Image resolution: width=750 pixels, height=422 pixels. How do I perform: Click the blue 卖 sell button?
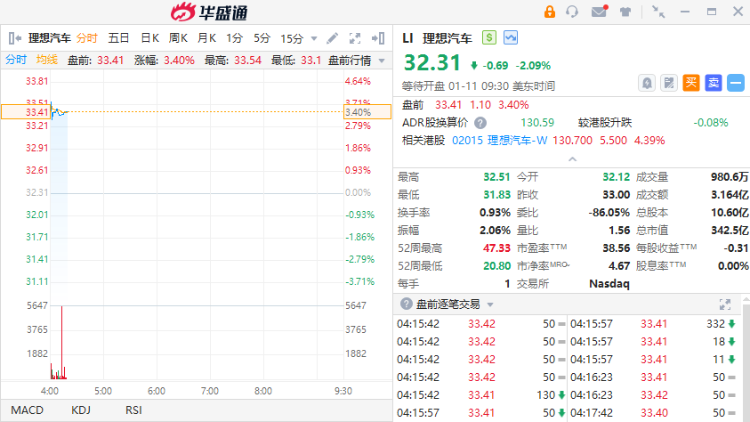pos(712,83)
